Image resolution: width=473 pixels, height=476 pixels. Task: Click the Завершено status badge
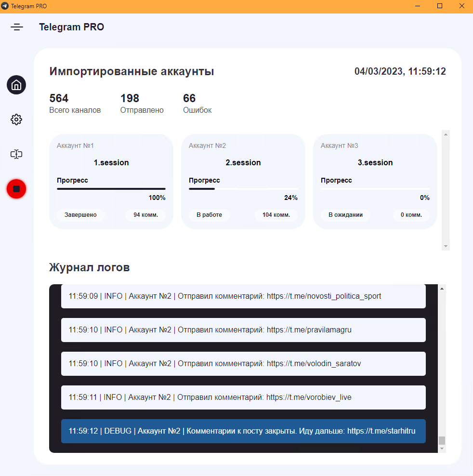pos(80,214)
